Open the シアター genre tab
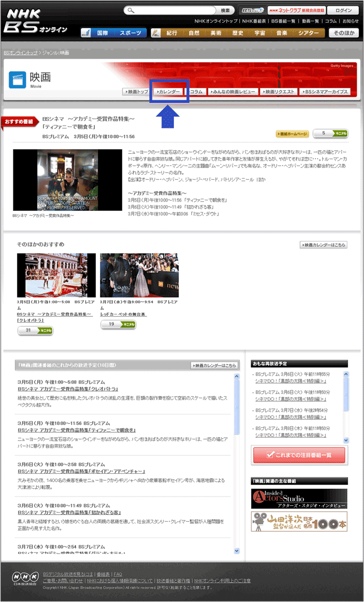 (309, 33)
